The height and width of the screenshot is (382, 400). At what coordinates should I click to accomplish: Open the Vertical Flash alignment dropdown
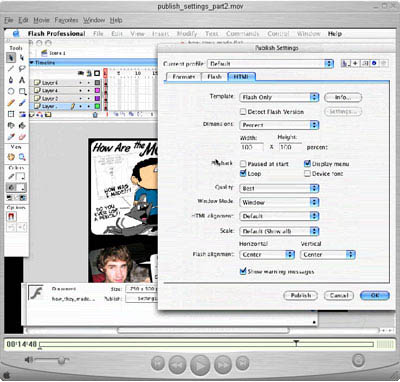point(328,255)
